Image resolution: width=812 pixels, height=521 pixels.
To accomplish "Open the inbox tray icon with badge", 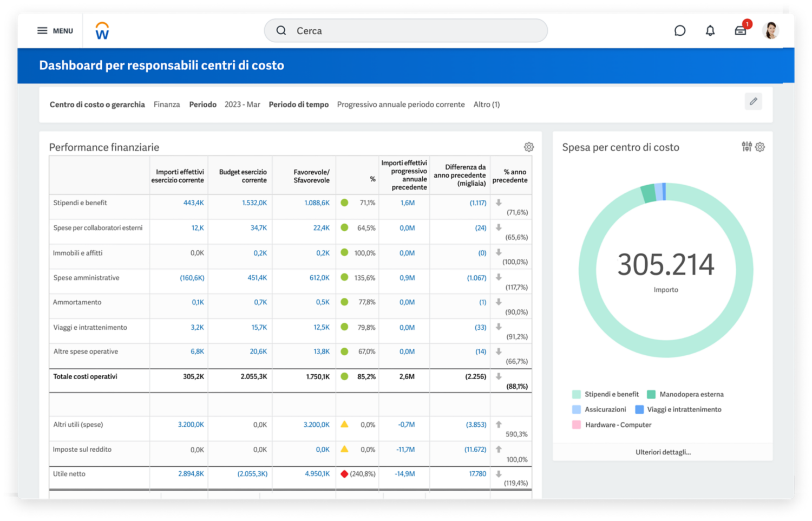I will [x=741, y=31].
